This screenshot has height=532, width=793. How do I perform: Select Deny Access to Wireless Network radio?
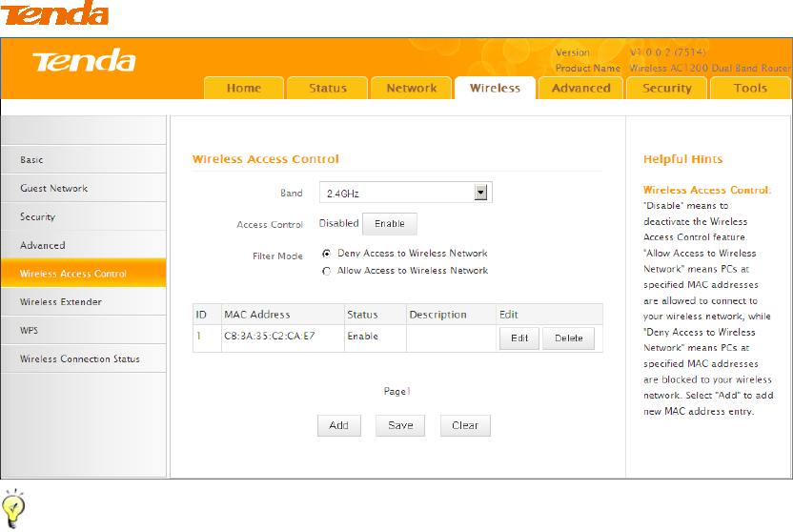[326, 254]
